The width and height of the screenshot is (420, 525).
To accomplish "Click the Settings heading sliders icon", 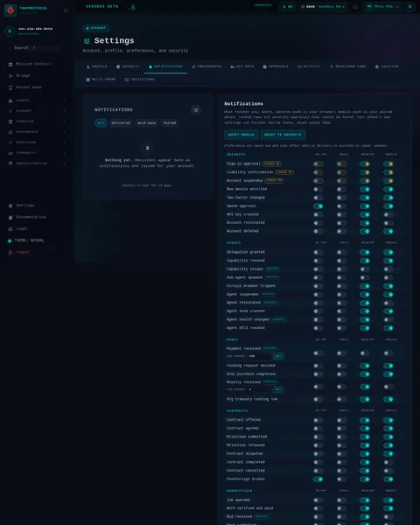I will pyautogui.click(x=87, y=41).
